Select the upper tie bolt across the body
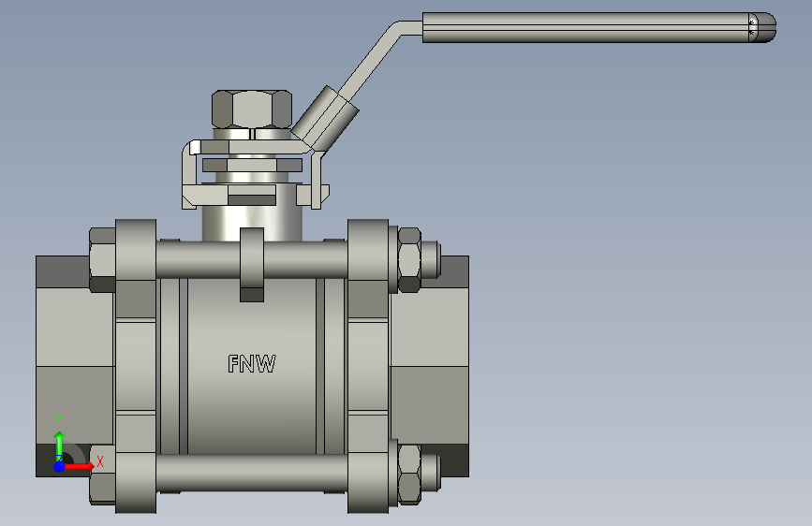Viewport: 812px width, 526px height. point(252,259)
